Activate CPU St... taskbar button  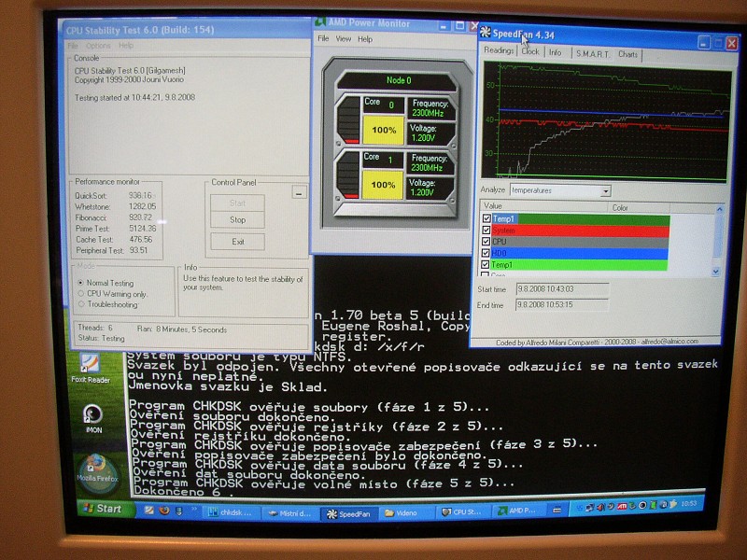[x=464, y=511]
